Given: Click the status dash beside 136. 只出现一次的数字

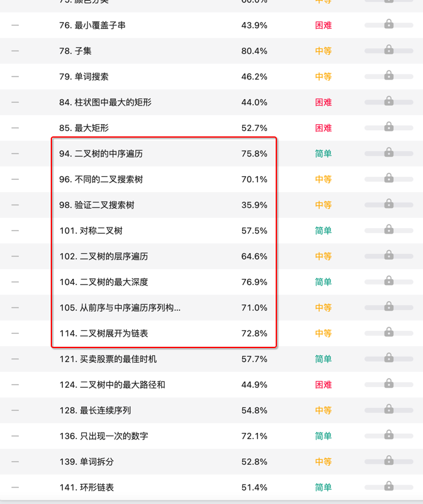Looking at the screenshot, I should [13, 436].
